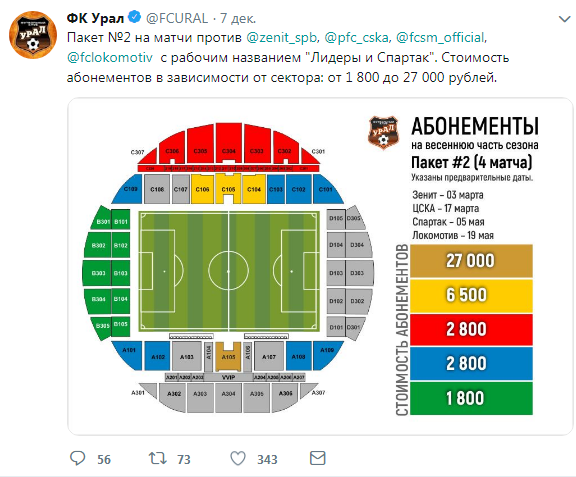Open the @fcsm_official mention link

click(x=440, y=38)
